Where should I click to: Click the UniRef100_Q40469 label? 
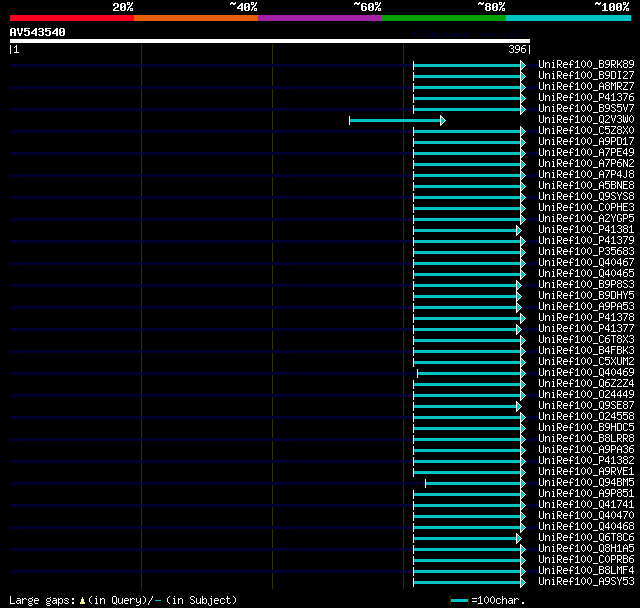click(586, 373)
